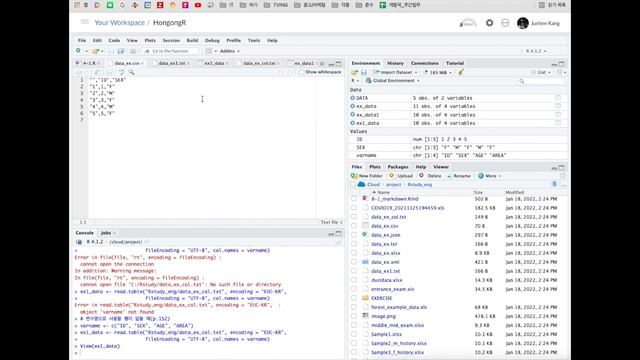Viewport: 640px width, 360px height.
Task: Open the Import Dataset dropdown
Action: (396, 72)
